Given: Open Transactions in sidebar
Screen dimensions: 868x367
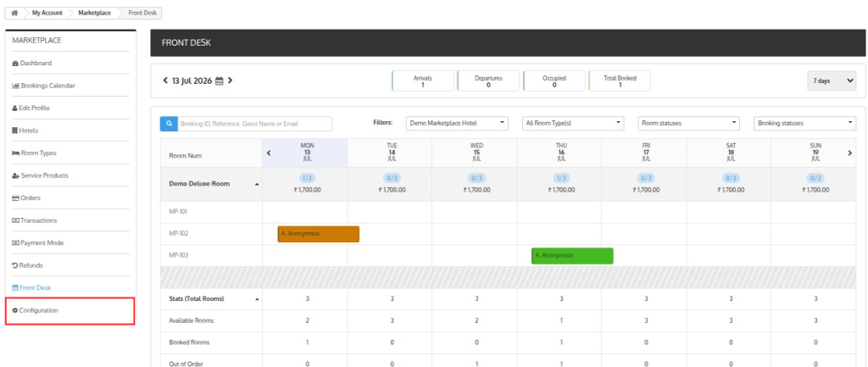Looking at the screenshot, I should (x=34, y=220).
